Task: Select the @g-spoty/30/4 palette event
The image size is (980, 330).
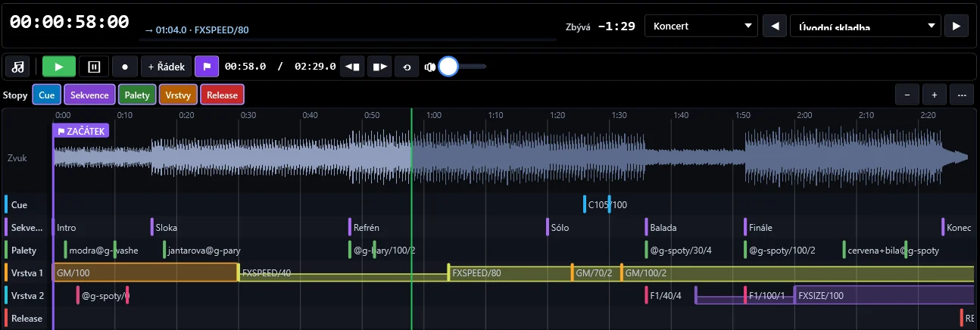Action: tap(679, 250)
